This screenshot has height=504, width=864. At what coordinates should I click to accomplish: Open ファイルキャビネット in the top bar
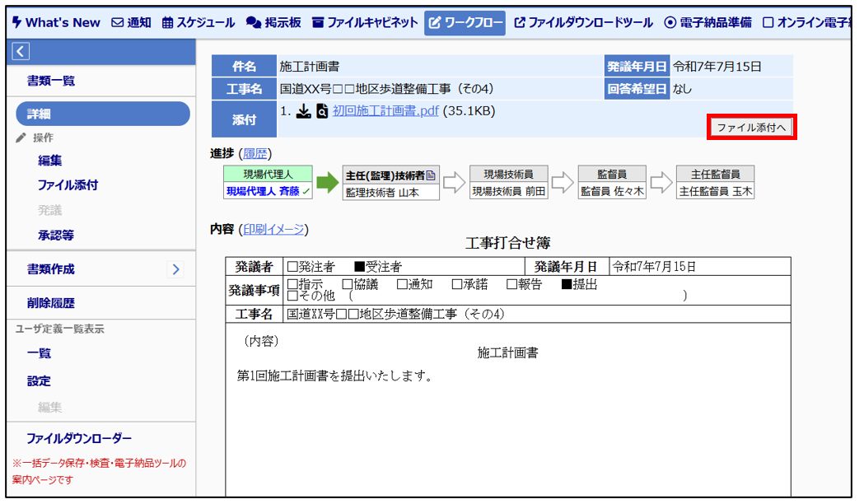click(x=365, y=22)
